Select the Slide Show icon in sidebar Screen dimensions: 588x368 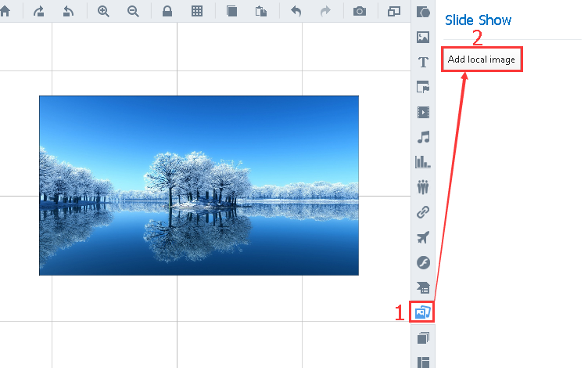tap(423, 312)
